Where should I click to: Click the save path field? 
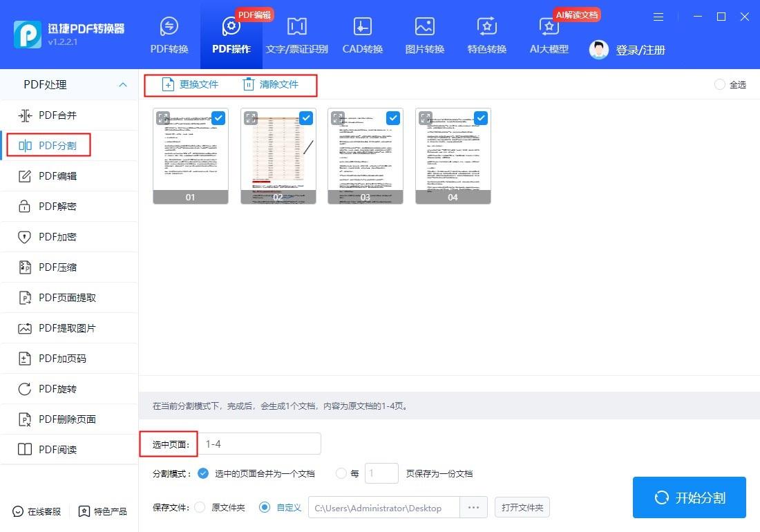point(384,508)
